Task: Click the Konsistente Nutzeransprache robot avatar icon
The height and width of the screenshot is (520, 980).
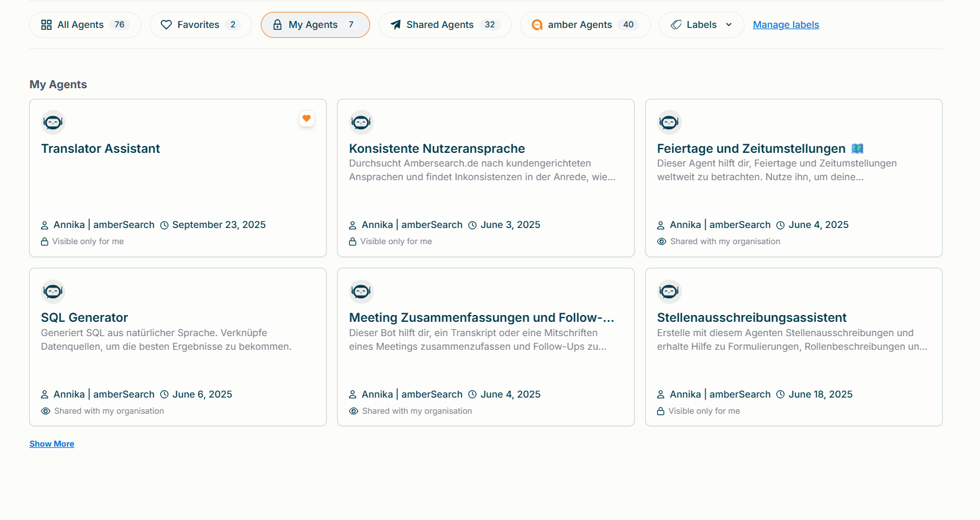Action: click(361, 122)
